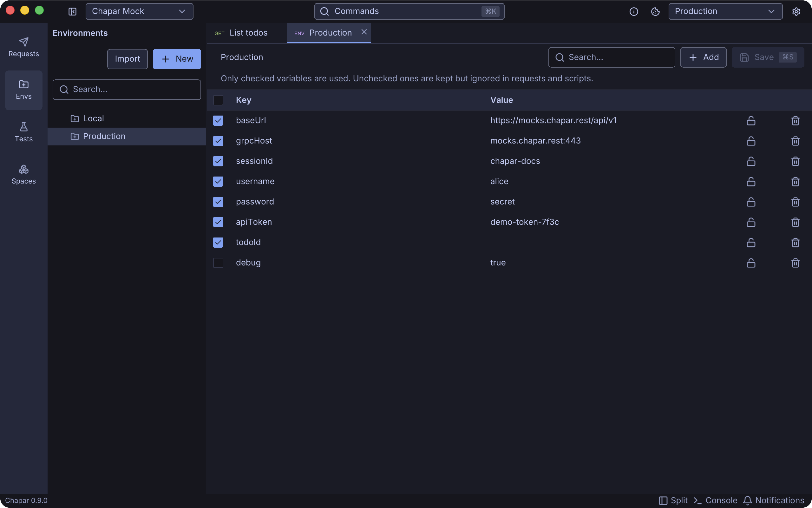Open the Tests section
Viewport: 812px width, 508px height.
click(x=23, y=132)
